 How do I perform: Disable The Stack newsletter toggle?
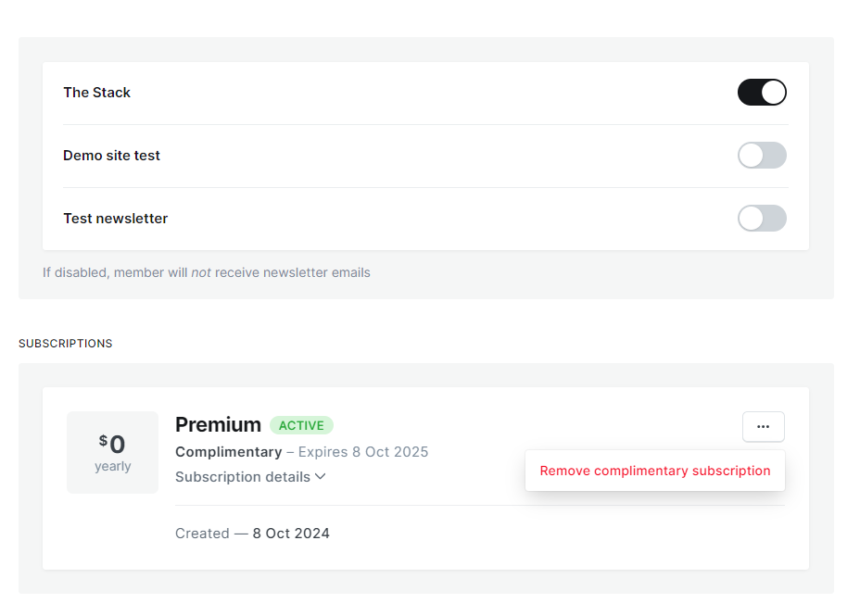(x=762, y=93)
